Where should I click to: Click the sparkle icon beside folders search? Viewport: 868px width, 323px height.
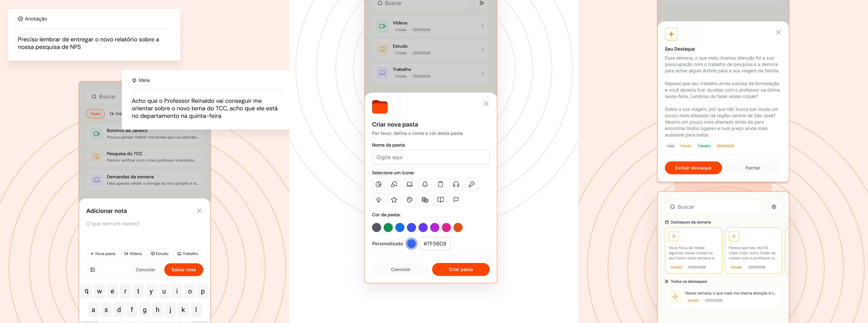pos(482,3)
